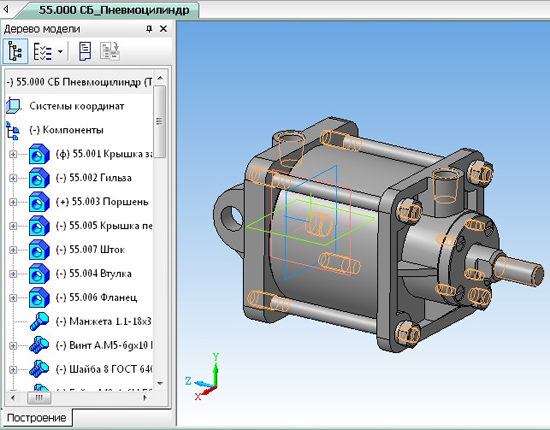Click the Компоненты group icon
Image resolution: width=550 pixels, height=430 pixels.
[13, 130]
